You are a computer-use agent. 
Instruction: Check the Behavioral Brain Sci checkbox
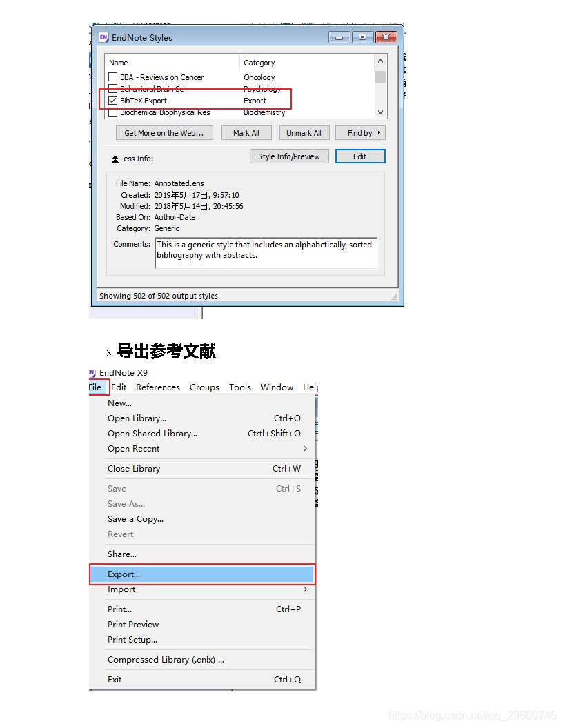coord(112,88)
